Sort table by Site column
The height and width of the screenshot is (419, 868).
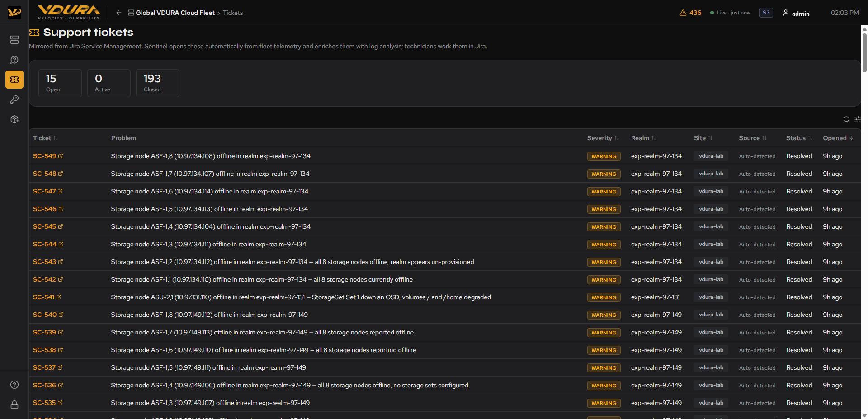pos(703,138)
